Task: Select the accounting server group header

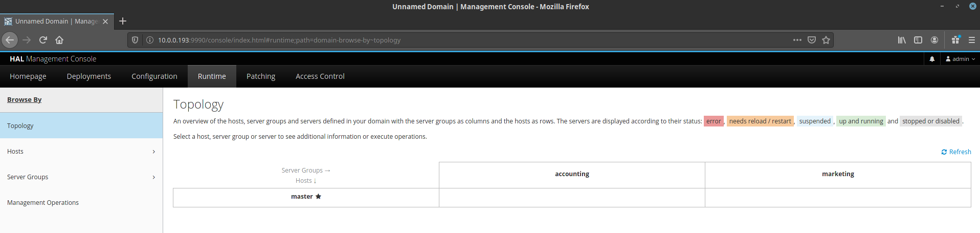Action: (572, 174)
